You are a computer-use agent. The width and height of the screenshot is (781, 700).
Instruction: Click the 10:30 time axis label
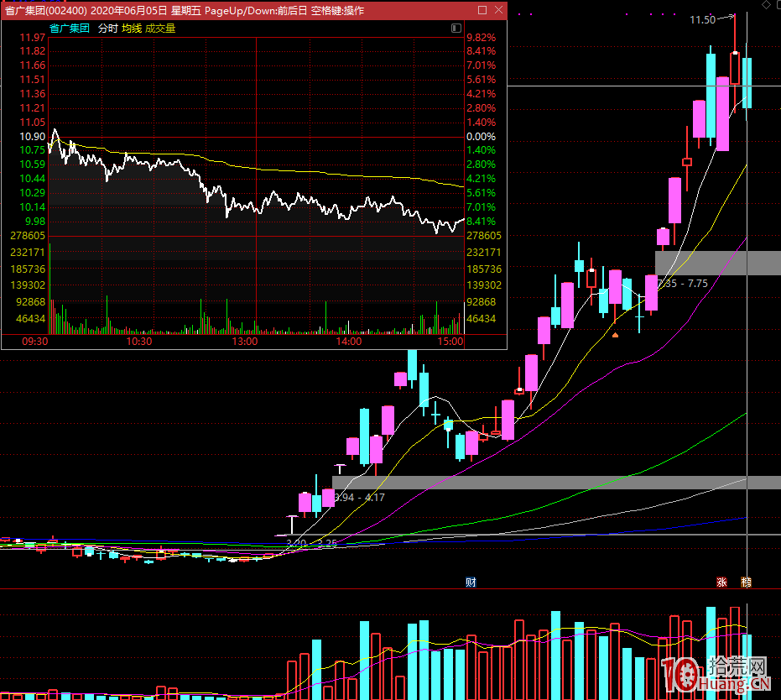pos(139,342)
